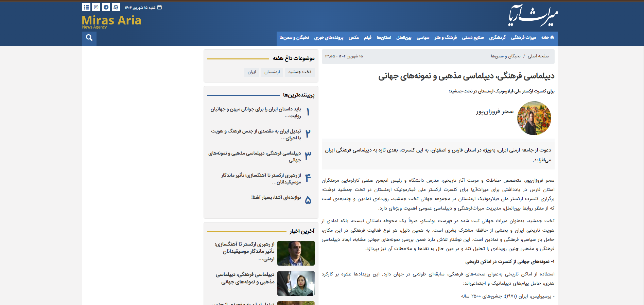The height and width of the screenshot is (305, 644).
Task: Open the list/archive icon in header
Action: [x=86, y=7]
